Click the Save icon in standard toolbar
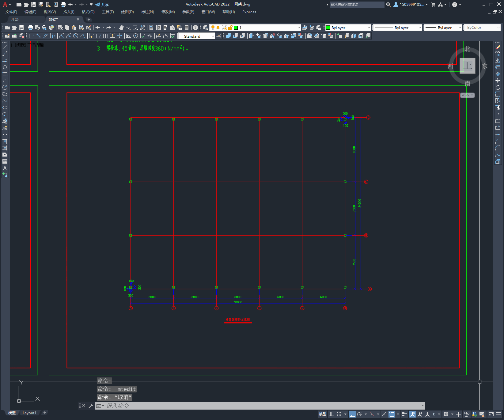504x420 pixels. point(21,28)
